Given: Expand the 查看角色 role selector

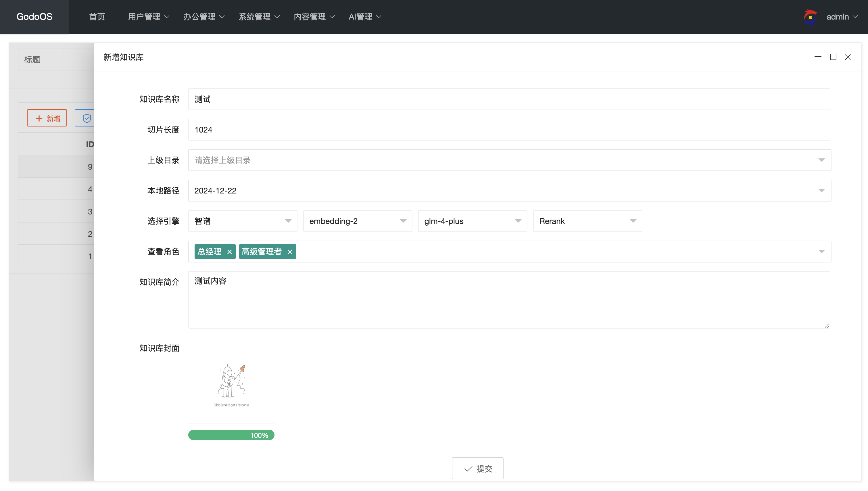Looking at the screenshot, I should point(822,252).
